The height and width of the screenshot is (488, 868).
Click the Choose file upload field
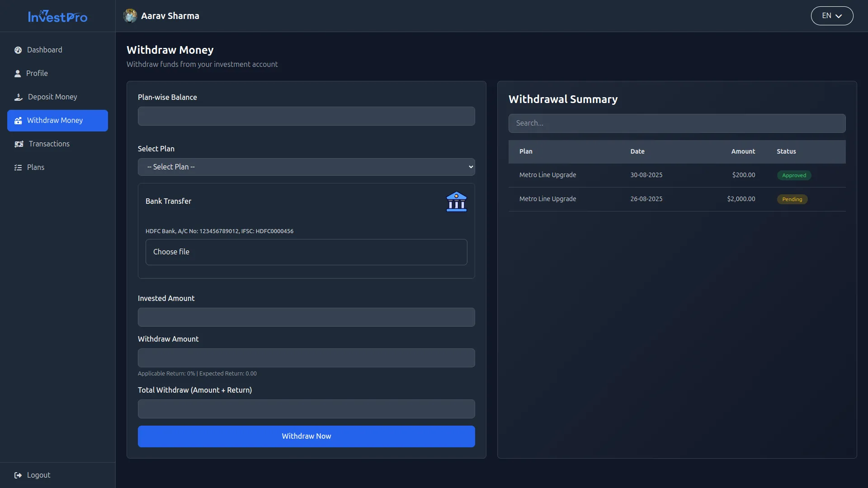(306, 252)
